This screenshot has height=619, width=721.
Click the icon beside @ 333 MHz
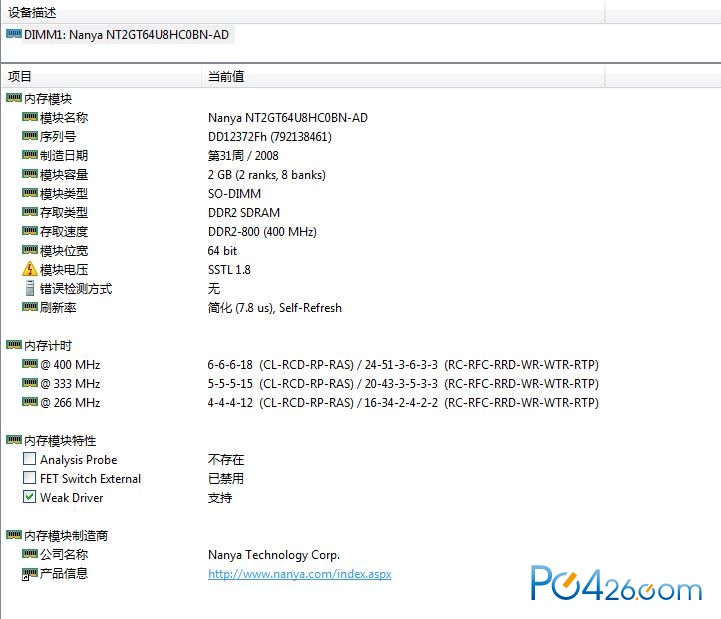coord(30,383)
